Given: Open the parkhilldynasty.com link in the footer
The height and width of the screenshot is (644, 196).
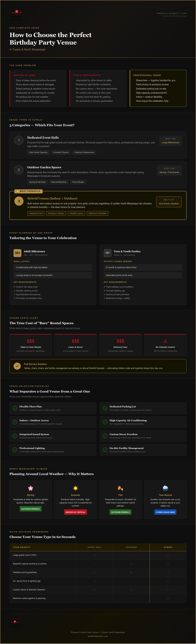Looking at the screenshot, I should [98, 636].
